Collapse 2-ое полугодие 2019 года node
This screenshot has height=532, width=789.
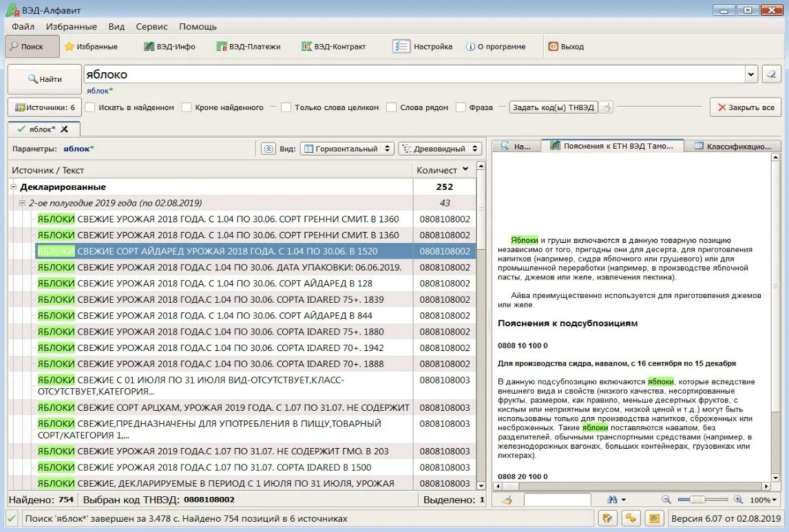(22, 203)
